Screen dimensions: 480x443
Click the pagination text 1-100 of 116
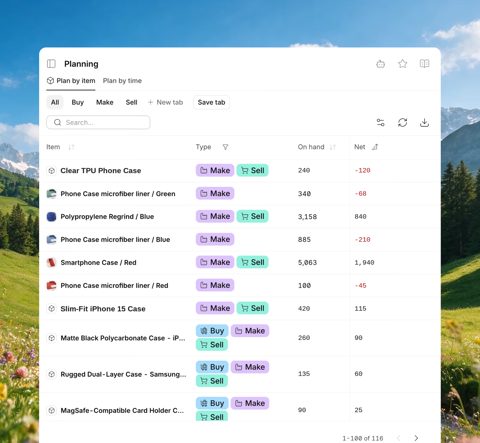pos(363,438)
